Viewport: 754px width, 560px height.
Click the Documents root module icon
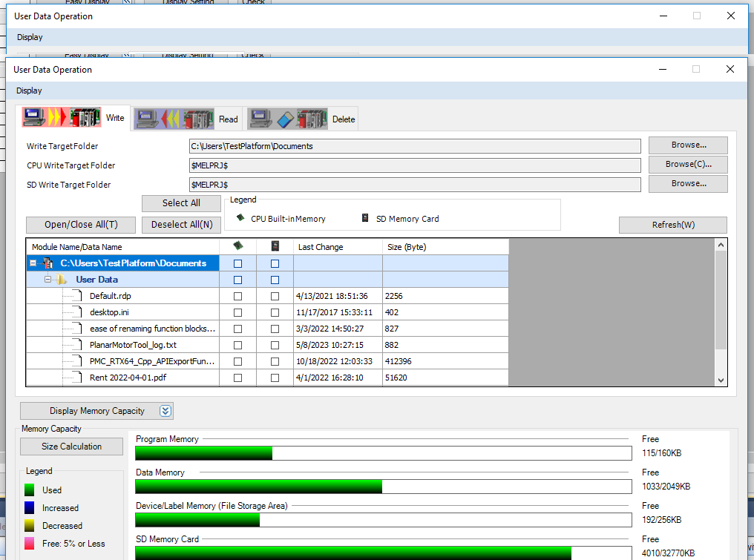point(48,263)
